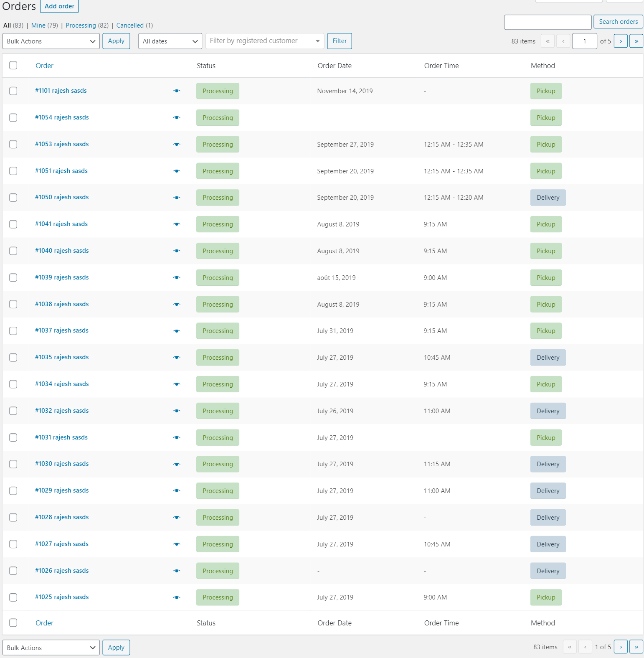The width and height of the screenshot is (644, 658).
Task: Jump to the last page via the top double arrow
Action: pyautogui.click(x=636, y=41)
